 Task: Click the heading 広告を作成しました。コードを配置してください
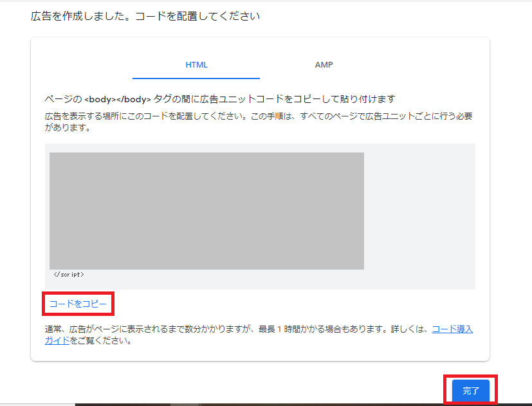point(145,16)
